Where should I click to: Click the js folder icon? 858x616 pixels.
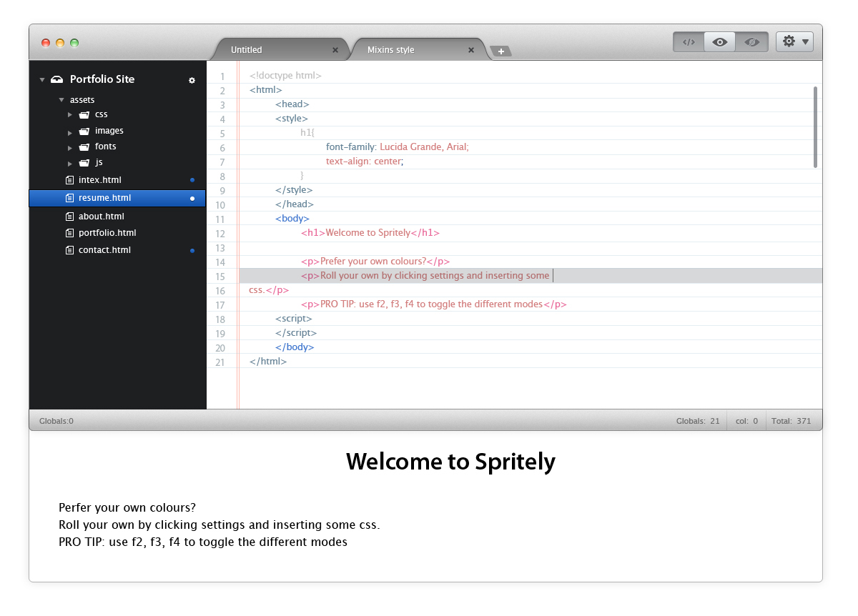84,163
